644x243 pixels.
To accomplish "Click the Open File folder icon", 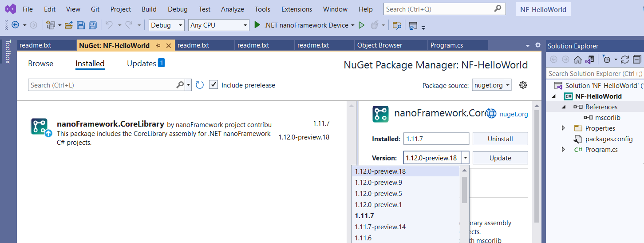I will click(x=69, y=25).
